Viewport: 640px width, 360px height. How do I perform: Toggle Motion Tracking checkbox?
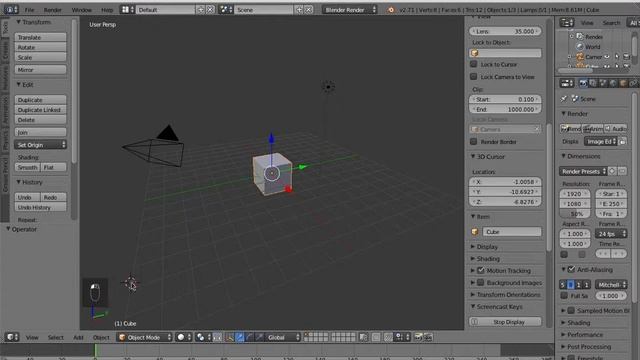click(x=481, y=270)
